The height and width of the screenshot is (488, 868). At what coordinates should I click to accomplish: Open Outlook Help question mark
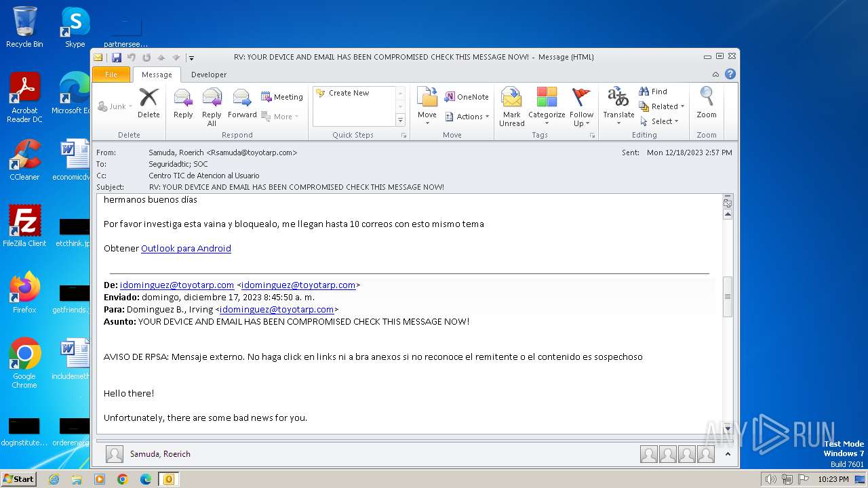730,75
